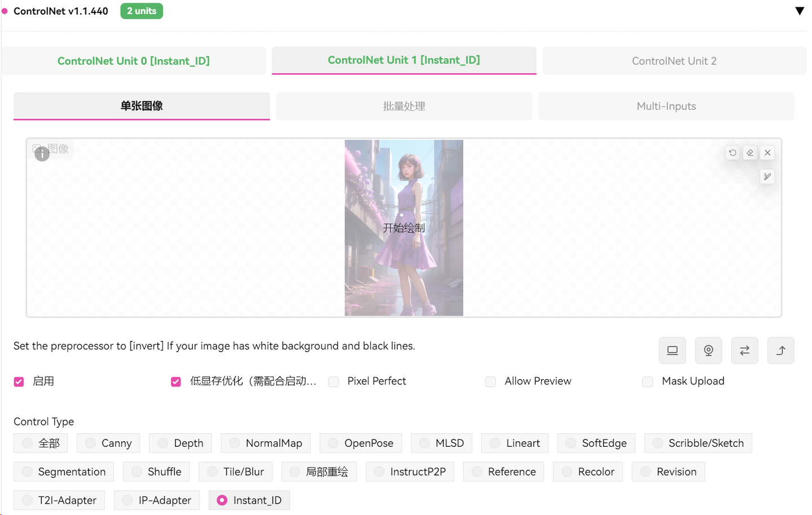Image resolution: width=812 pixels, height=515 pixels.
Task: Enable Mask Upload
Action: click(647, 381)
